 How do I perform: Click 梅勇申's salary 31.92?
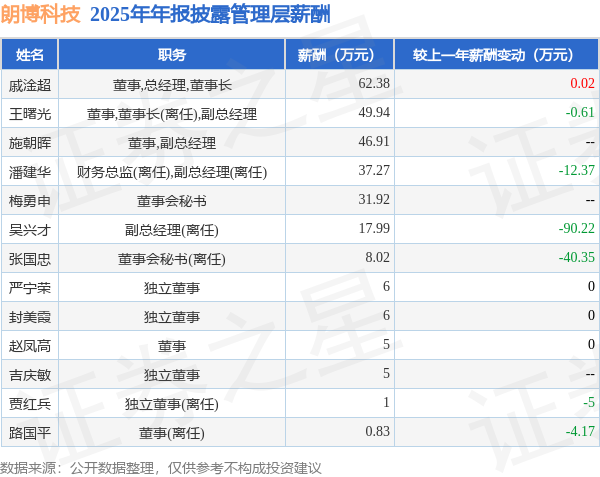coord(374,199)
